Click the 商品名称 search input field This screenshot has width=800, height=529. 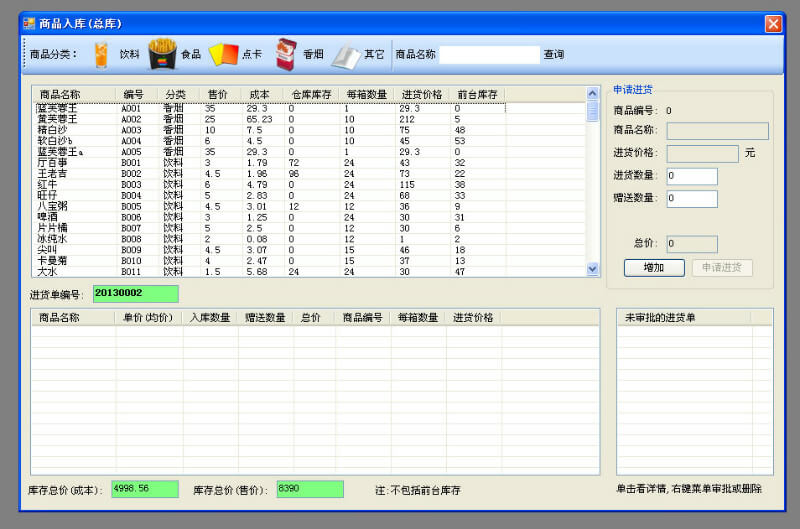(x=489, y=55)
